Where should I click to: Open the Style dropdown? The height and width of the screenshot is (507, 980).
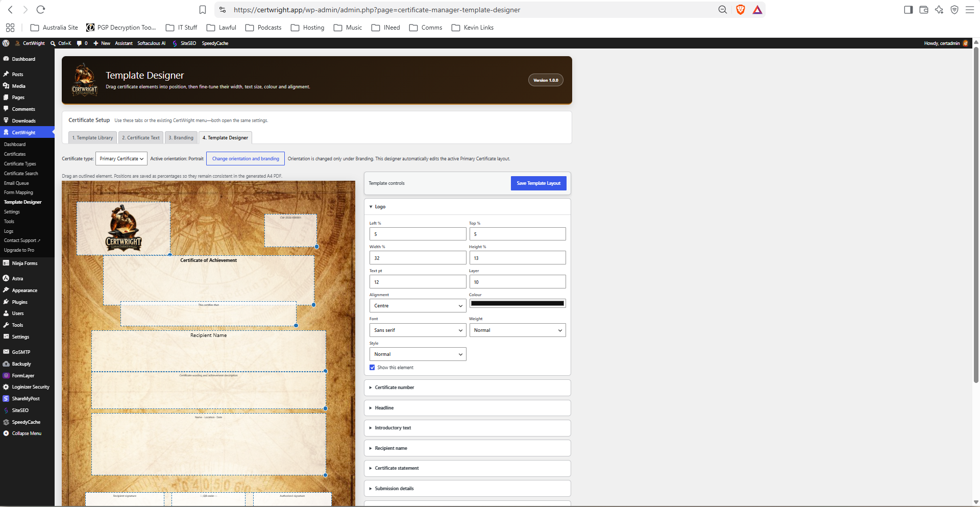pos(418,354)
